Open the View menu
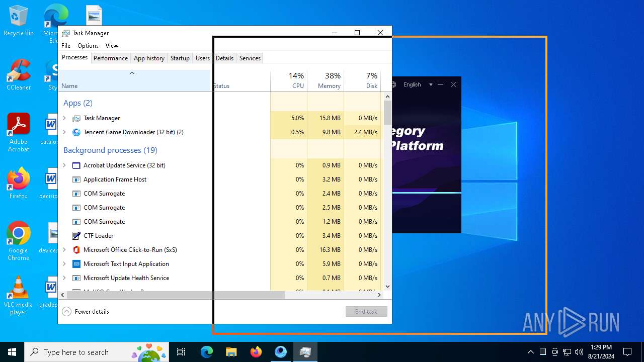 point(112,46)
